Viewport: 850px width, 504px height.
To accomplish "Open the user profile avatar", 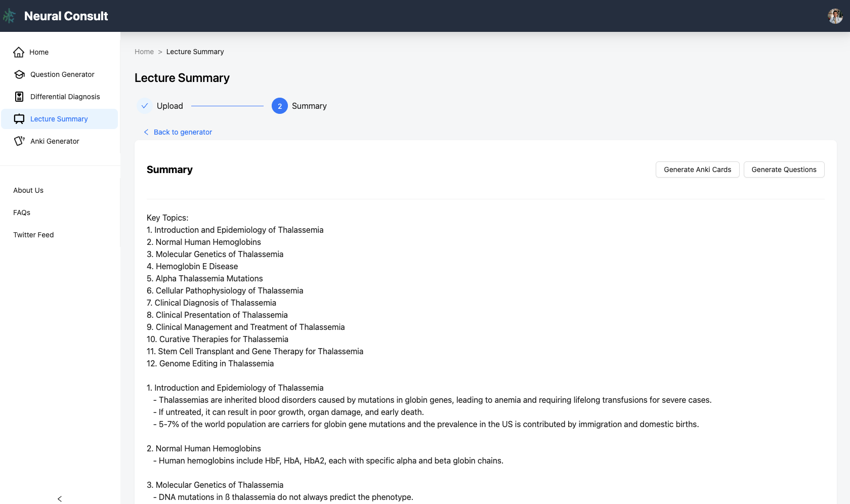I will pyautogui.click(x=835, y=16).
